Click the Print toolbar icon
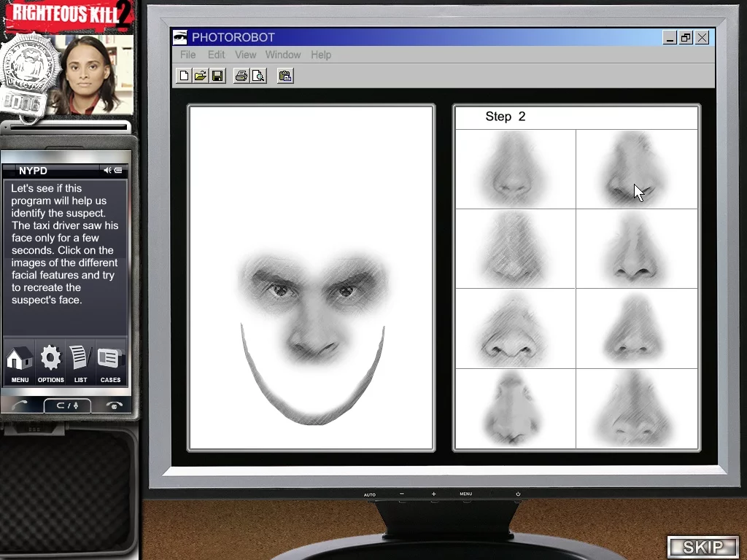The height and width of the screenshot is (560, 747). pos(241,76)
